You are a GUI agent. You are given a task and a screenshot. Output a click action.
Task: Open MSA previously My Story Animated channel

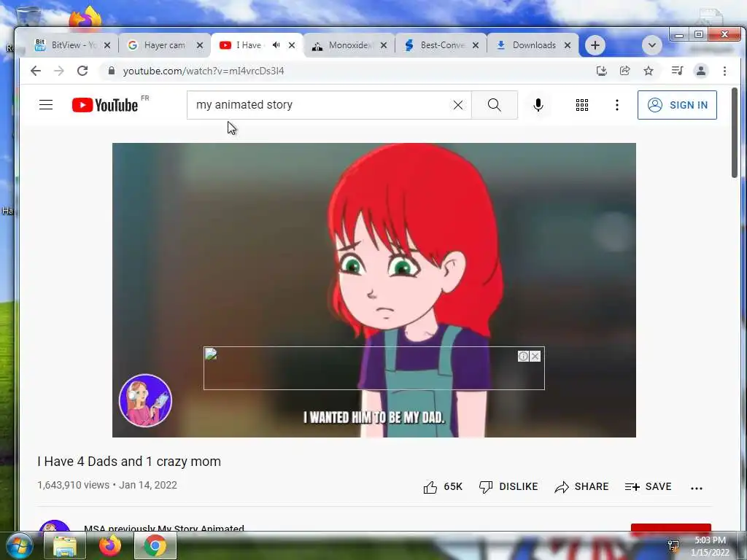pos(164,528)
